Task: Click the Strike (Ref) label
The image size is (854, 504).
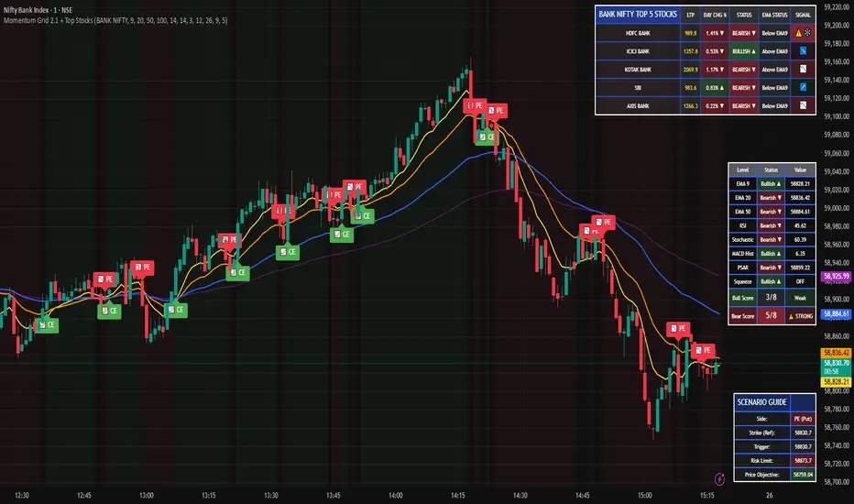Action: click(762, 433)
